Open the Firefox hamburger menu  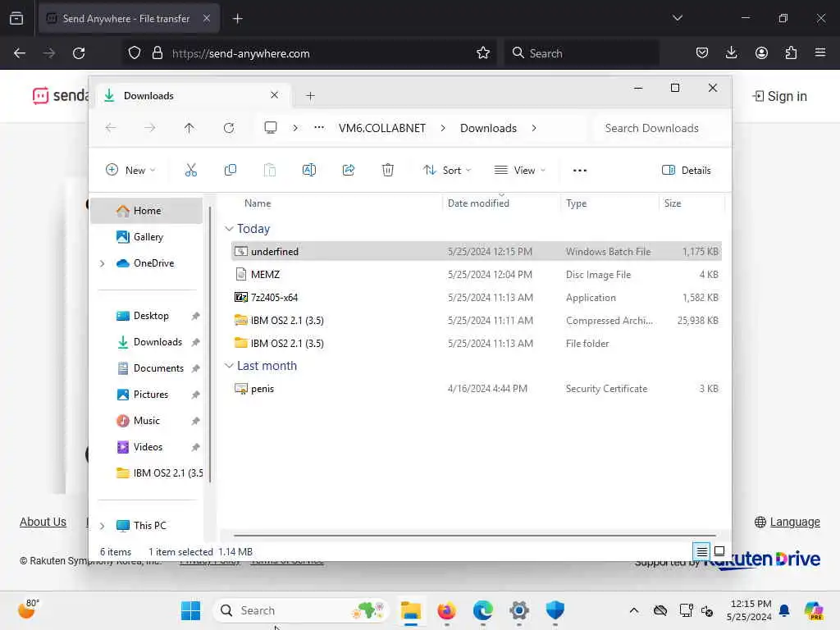coord(820,52)
